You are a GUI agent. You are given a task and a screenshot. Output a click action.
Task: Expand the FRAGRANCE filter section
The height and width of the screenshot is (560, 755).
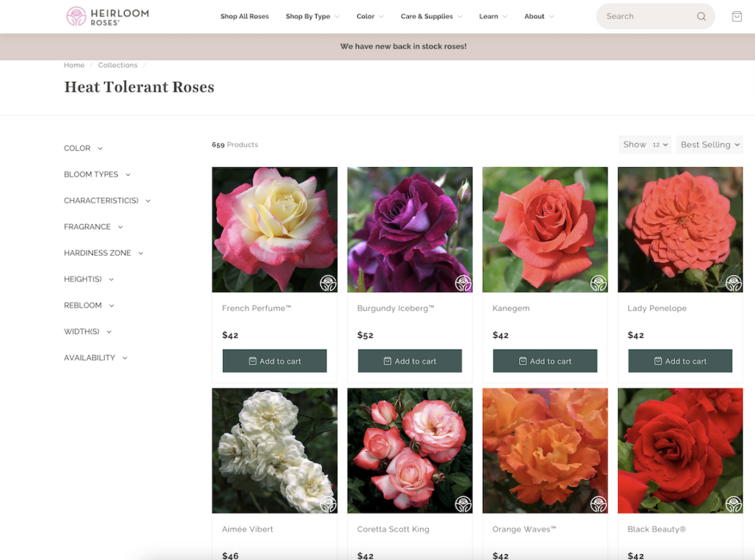93,226
